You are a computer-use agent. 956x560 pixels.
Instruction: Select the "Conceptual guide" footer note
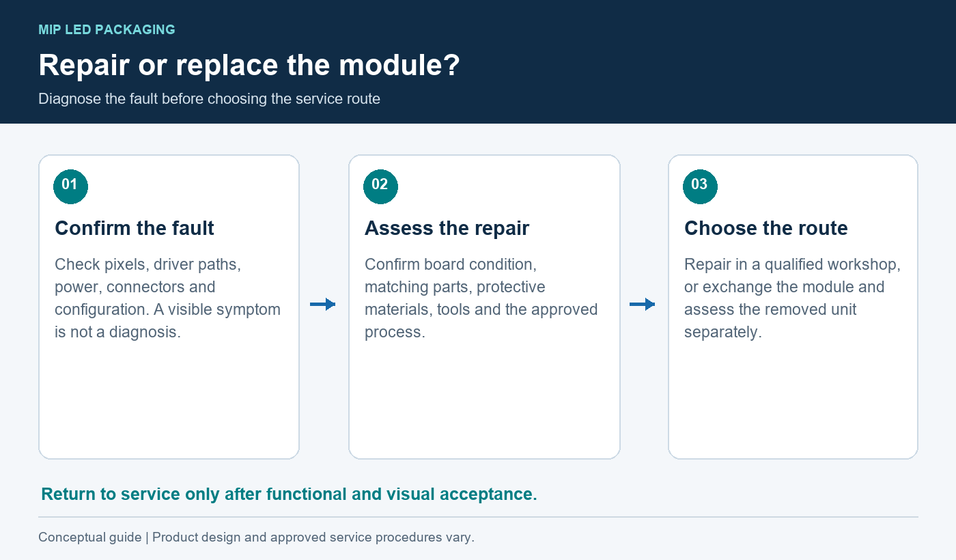pos(256,537)
